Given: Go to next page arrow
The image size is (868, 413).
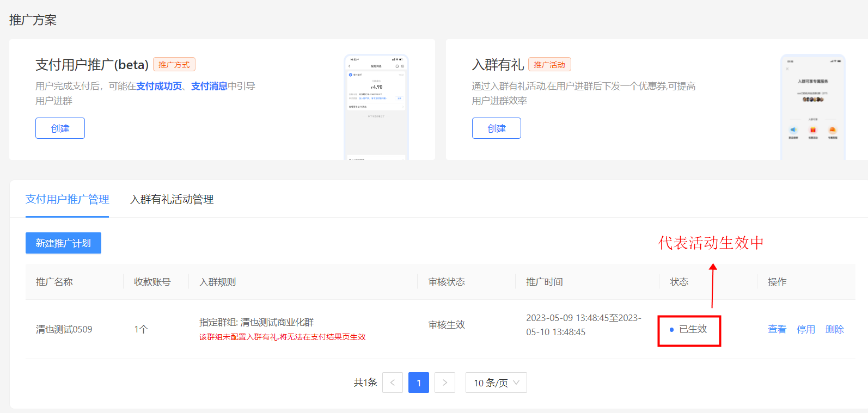Looking at the screenshot, I should [445, 383].
